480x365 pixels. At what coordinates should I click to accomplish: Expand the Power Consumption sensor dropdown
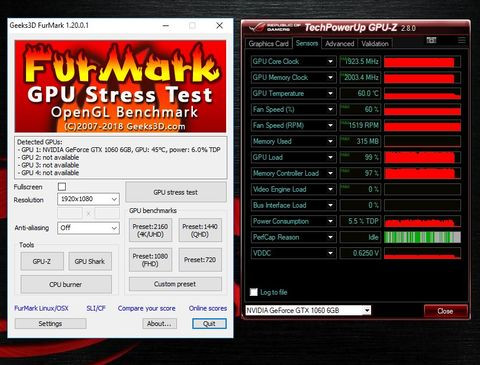[330, 221]
